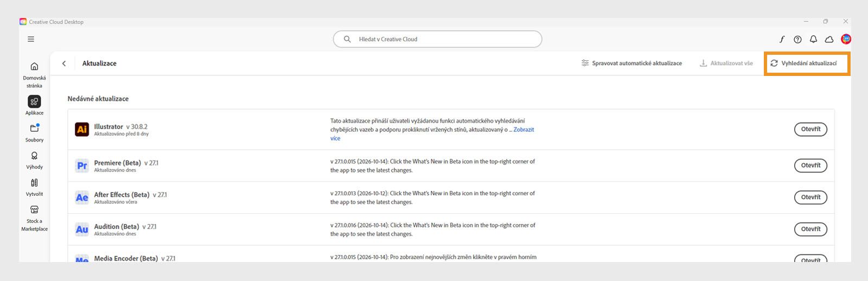868x281 pixels.
Task: Open Audition (Beta) with Otevřít button
Action: coord(810,229)
